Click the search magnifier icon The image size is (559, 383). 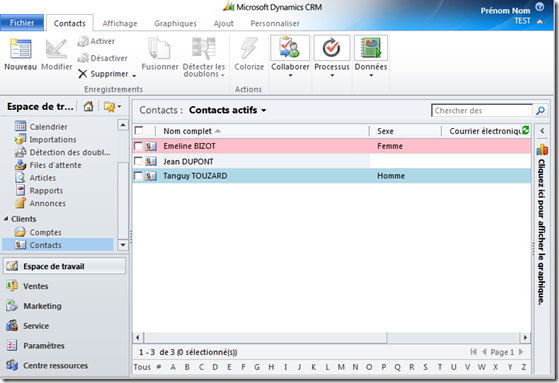(540, 111)
